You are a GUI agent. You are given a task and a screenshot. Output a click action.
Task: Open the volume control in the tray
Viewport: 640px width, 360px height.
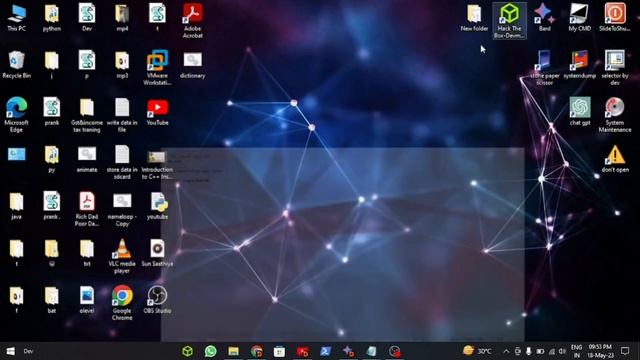point(562,351)
